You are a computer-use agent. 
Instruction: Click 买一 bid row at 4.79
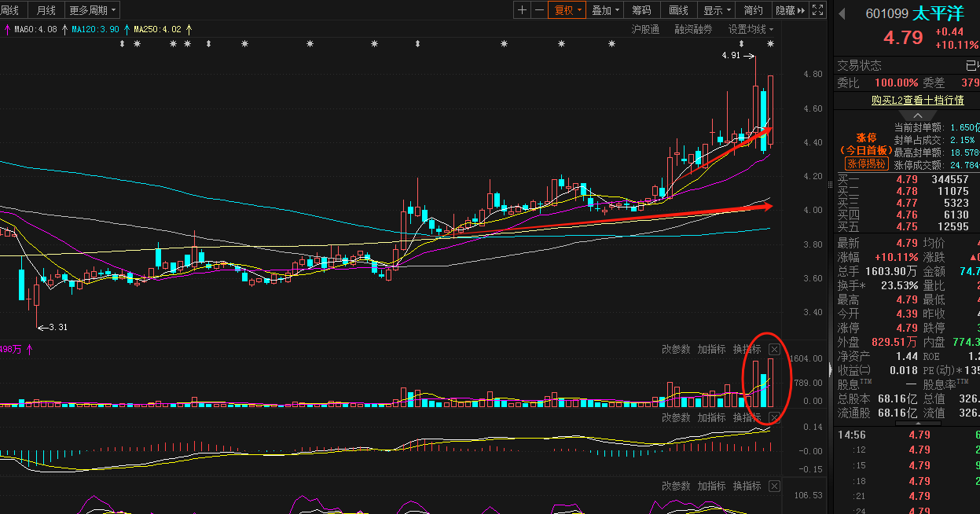tap(907, 180)
